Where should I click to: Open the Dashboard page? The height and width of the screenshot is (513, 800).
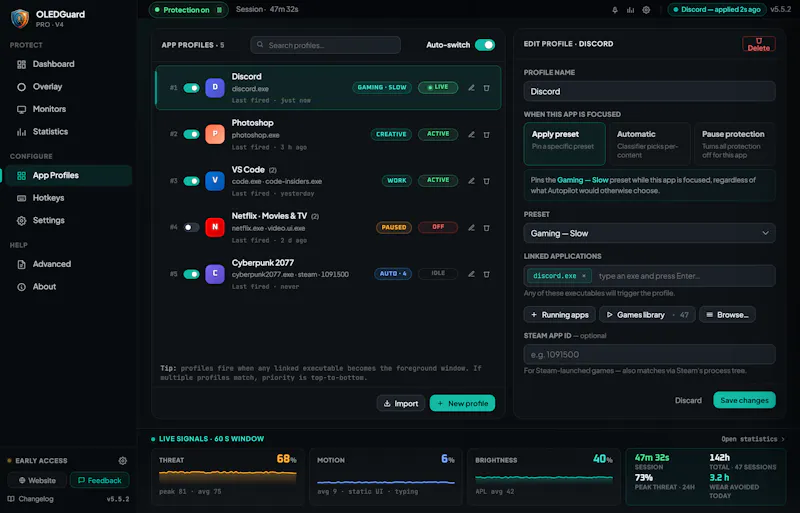68,64
